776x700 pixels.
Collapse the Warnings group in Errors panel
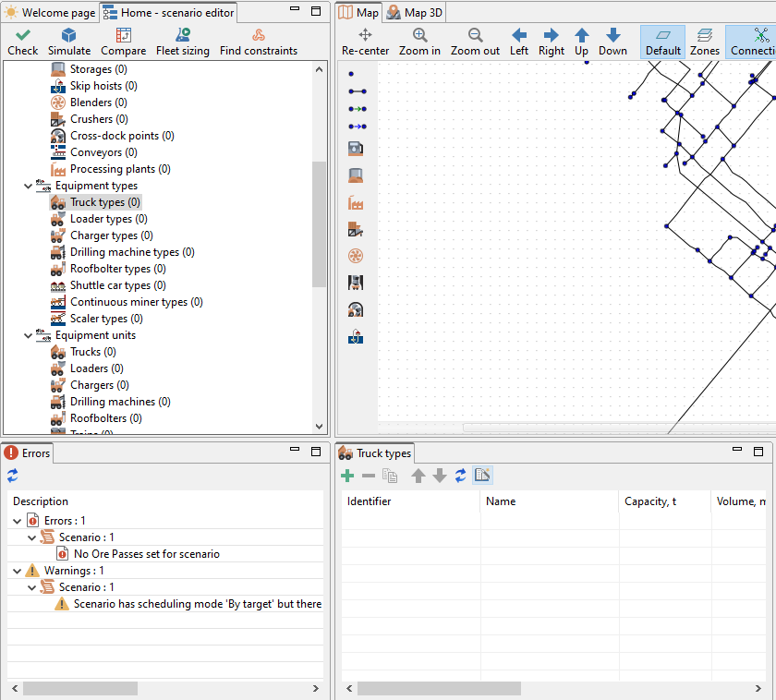[x=17, y=571]
